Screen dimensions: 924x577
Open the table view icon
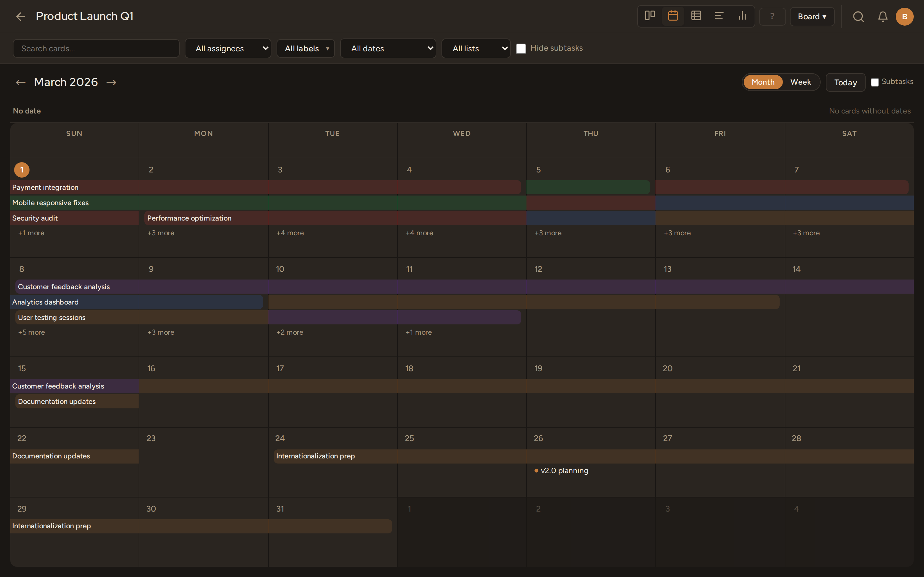click(x=696, y=16)
